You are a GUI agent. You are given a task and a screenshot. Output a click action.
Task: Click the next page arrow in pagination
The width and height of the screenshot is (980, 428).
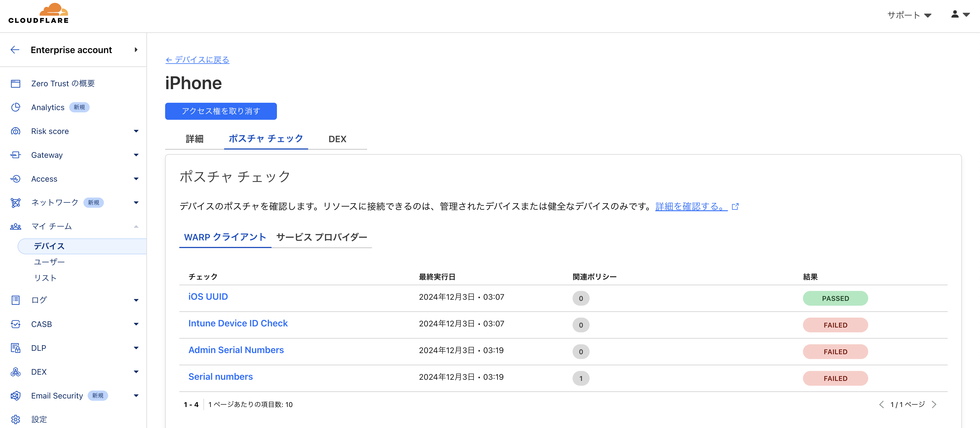click(934, 404)
